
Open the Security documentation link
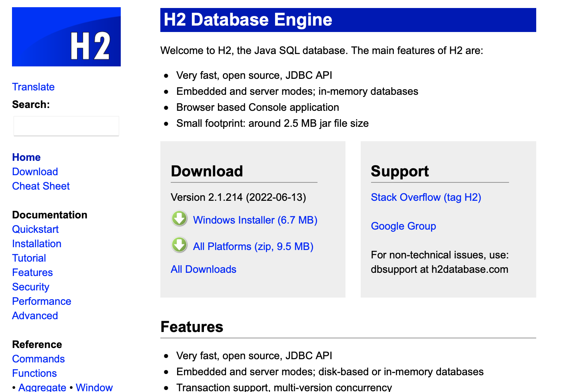[31, 287]
